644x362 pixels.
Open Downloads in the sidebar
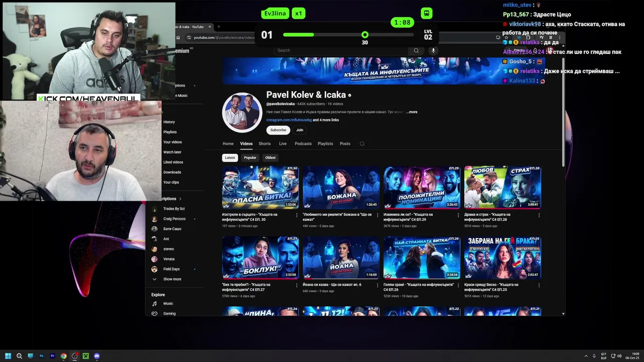[172, 172]
